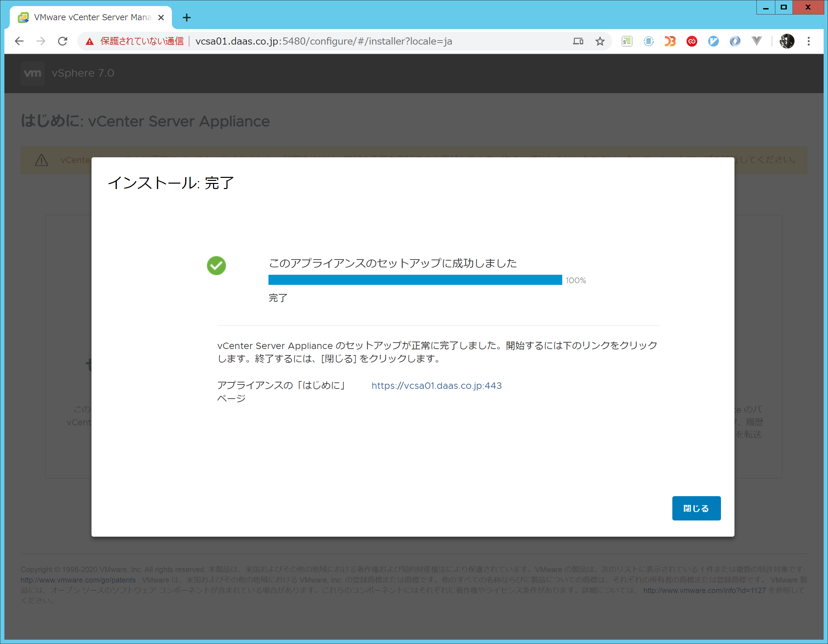Click the 閉じる button in dialog

click(x=696, y=508)
